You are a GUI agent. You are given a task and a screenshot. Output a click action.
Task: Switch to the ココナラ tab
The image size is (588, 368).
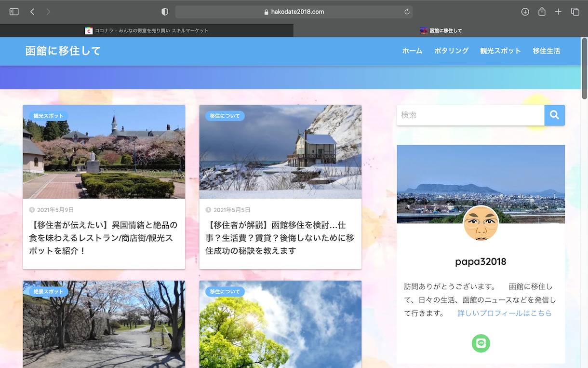[x=147, y=30]
